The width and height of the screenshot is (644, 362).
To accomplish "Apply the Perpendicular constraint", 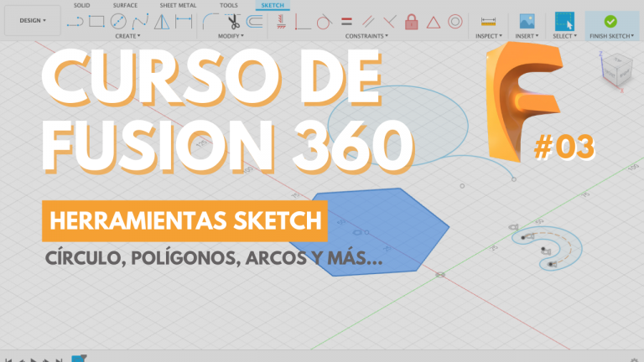I will (x=389, y=21).
